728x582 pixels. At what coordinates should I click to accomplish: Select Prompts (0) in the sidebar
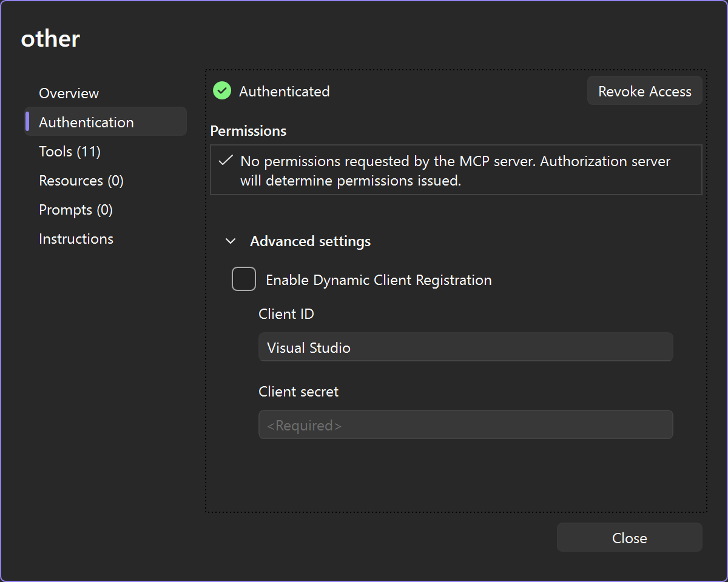(75, 209)
